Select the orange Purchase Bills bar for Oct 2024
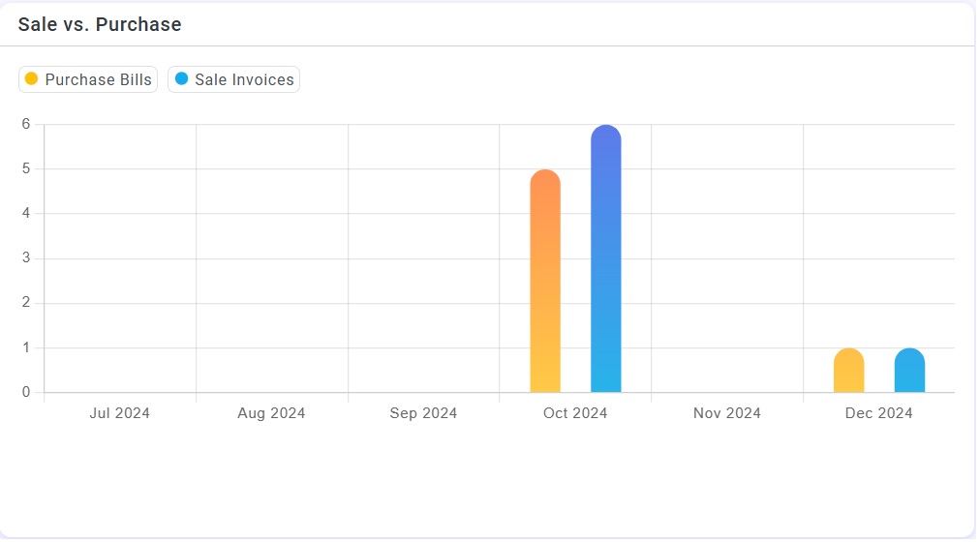The image size is (980, 542). (x=545, y=281)
